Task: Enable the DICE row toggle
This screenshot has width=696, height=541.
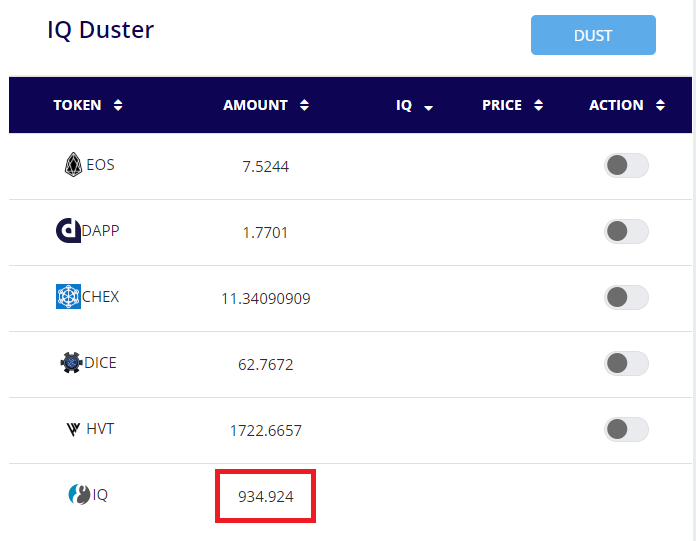Action: [x=626, y=363]
